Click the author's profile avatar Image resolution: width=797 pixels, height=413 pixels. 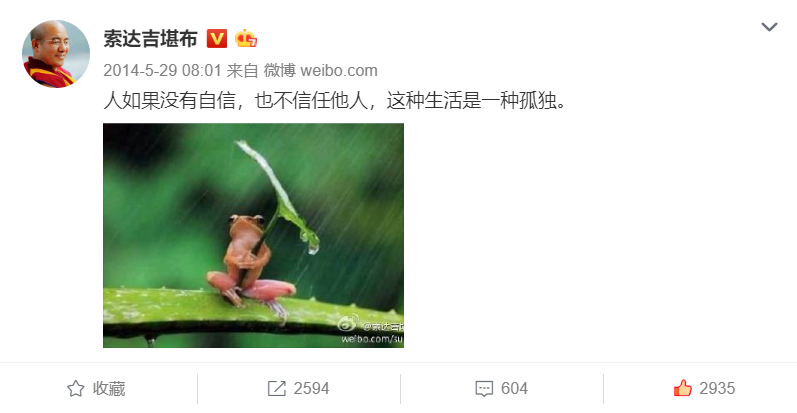click(x=56, y=54)
